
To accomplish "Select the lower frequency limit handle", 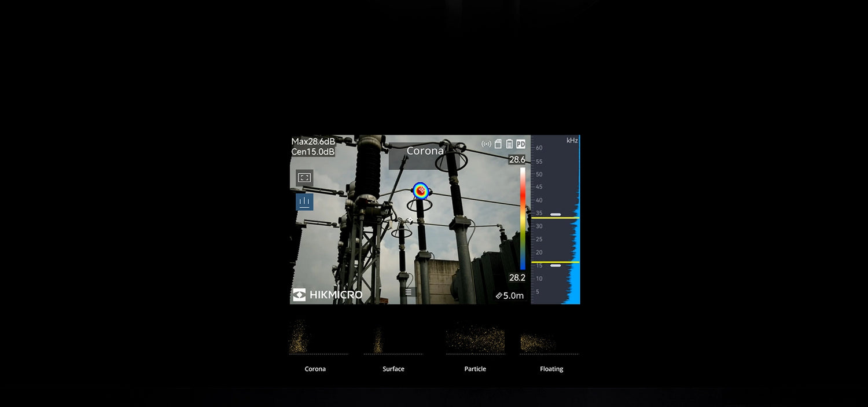I will [556, 266].
